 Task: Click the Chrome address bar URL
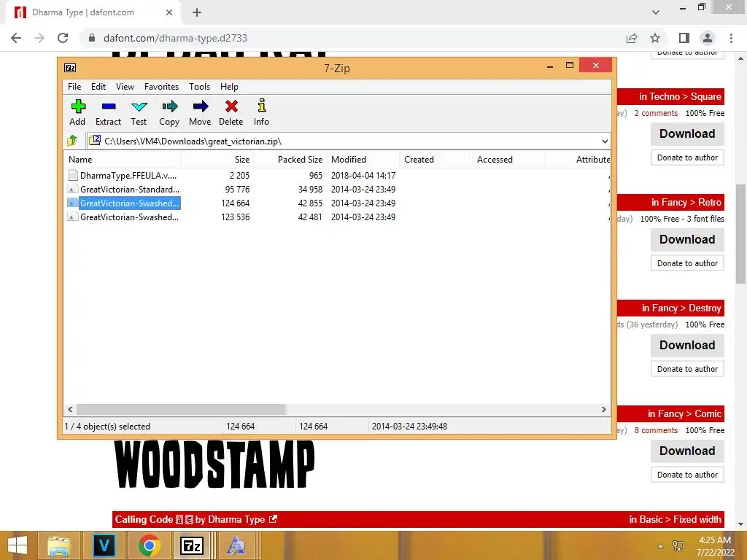[175, 38]
